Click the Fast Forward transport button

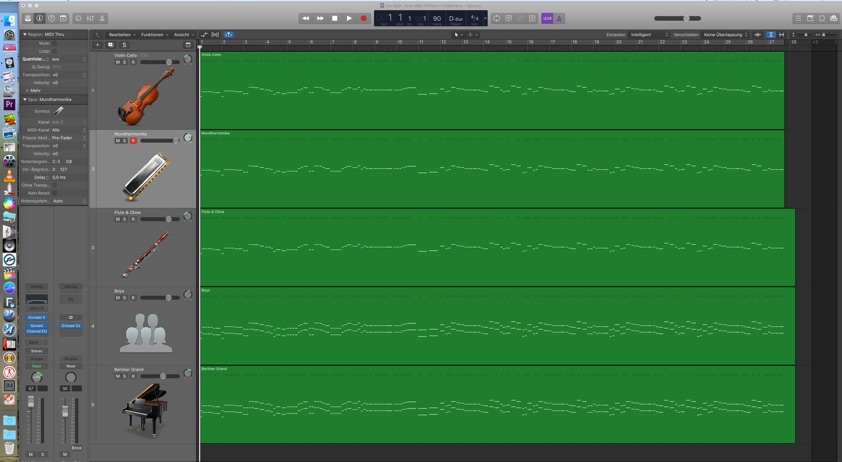320,18
